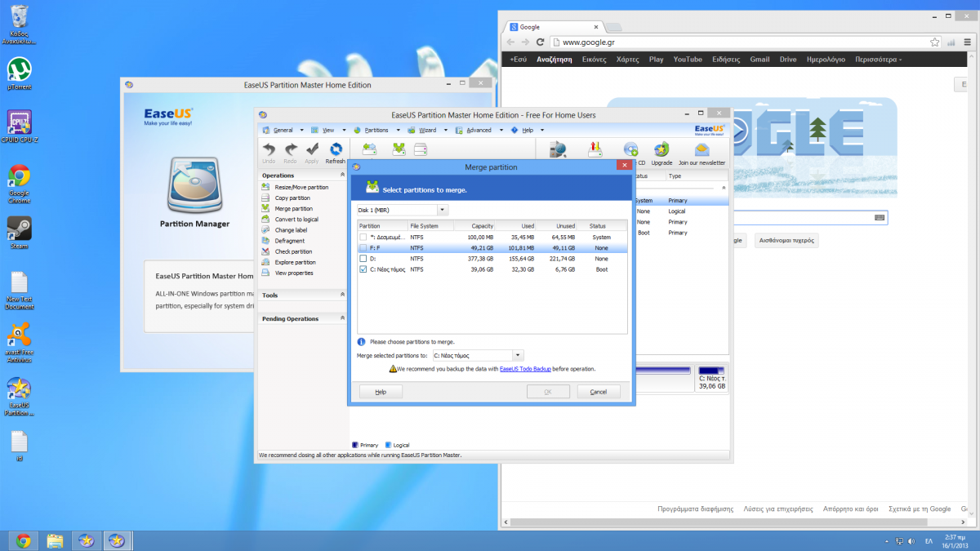Click Check partition operation
The image size is (980, 551).
coord(293,251)
